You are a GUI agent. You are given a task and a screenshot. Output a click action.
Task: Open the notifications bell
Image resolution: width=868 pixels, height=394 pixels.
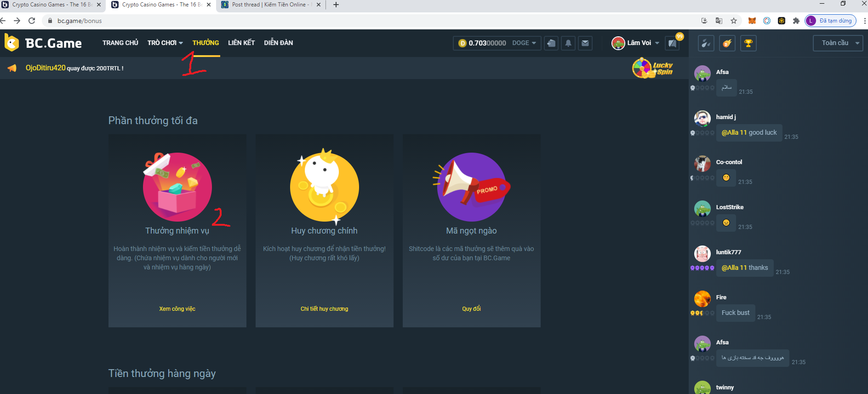click(x=568, y=43)
